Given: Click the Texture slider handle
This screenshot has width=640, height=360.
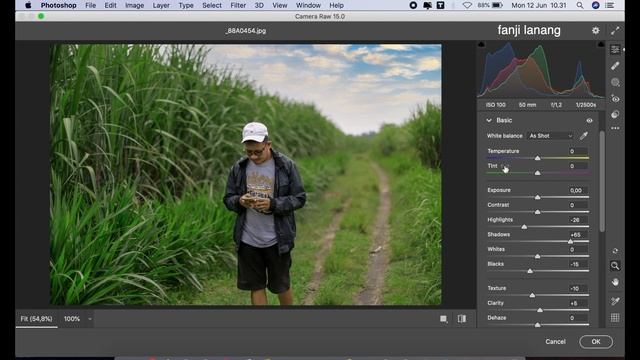Looking at the screenshot, I should tap(532, 295).
